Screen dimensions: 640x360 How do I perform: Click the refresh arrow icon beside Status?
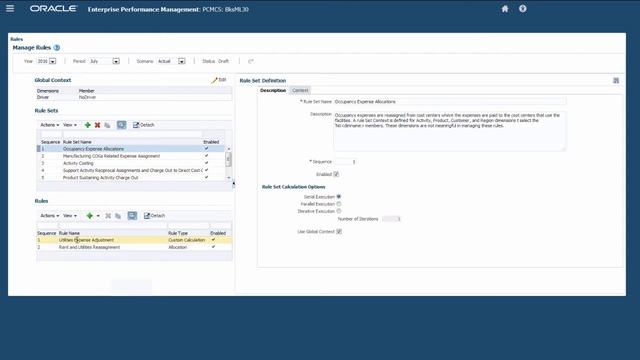[251, 61]
